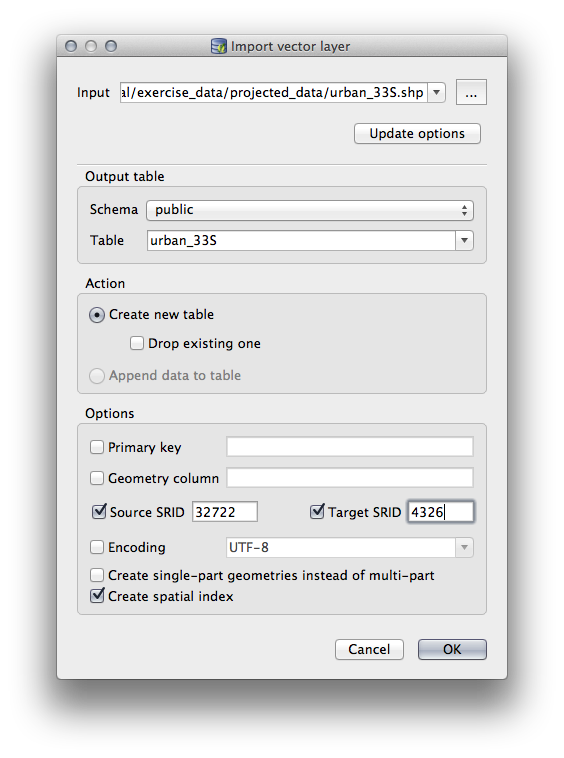
Task: Click the Update options button
Action: click(x=417, y=133)
